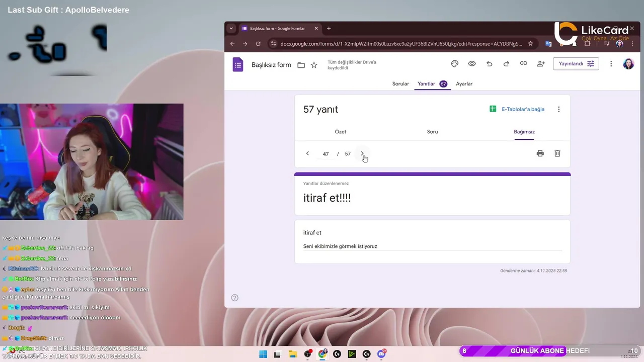Open the Windows Start menu

point(263,354)
